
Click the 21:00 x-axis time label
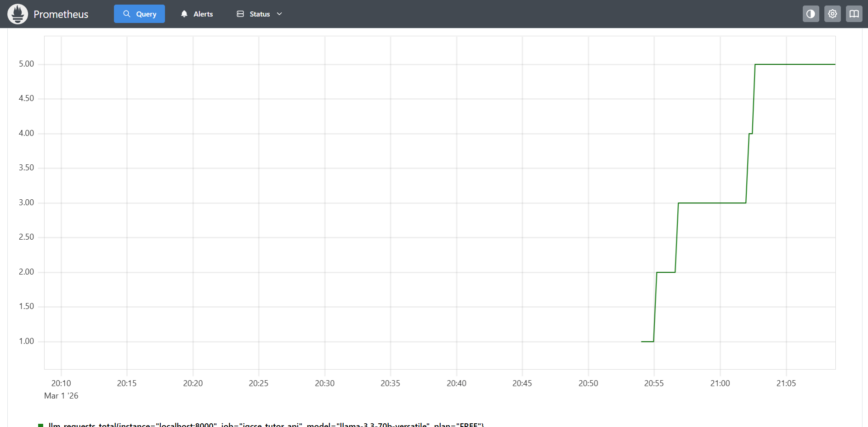coord(720,383)
